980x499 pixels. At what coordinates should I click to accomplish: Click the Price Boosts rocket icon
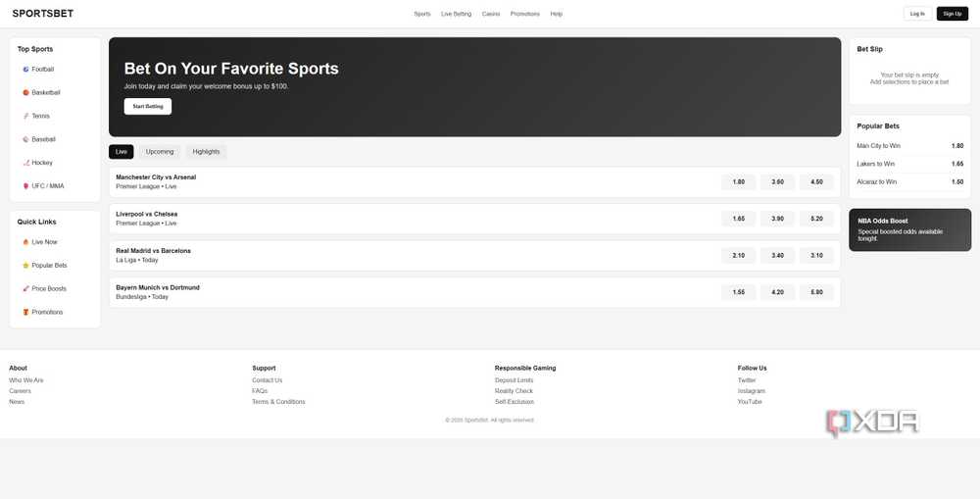pyautogui.click(x=25, y=289)
